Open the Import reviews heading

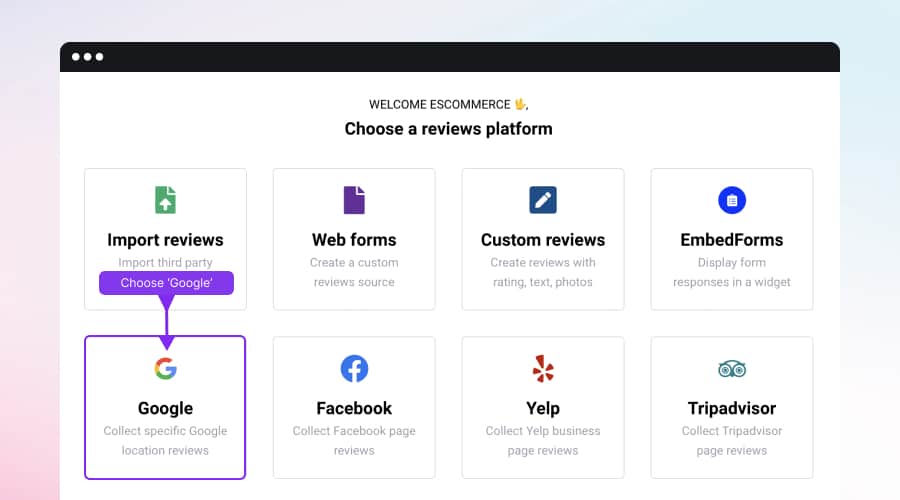(x=165, y=240)
